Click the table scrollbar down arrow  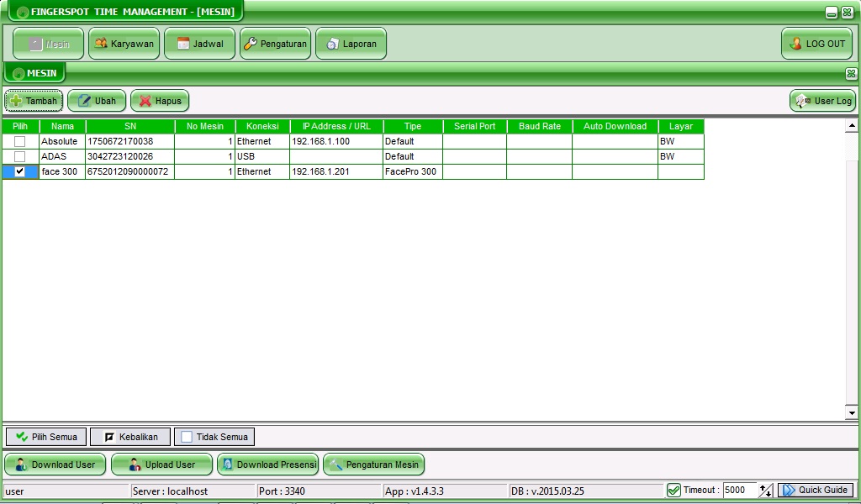point(852,413)
